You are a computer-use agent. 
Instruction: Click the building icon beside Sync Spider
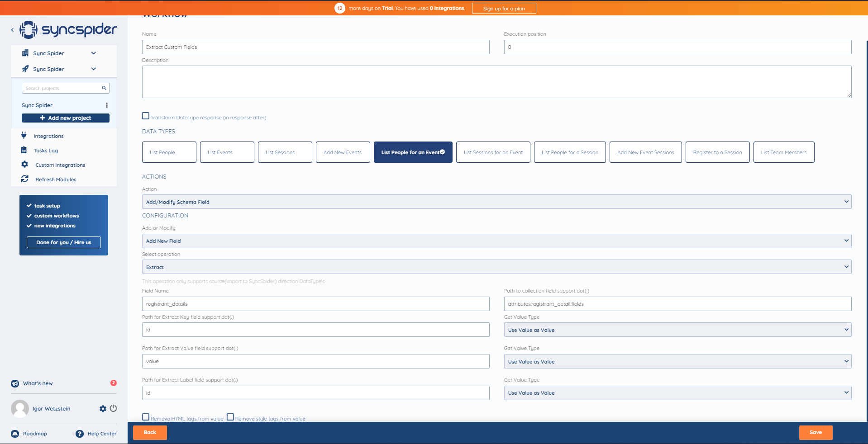25,53
